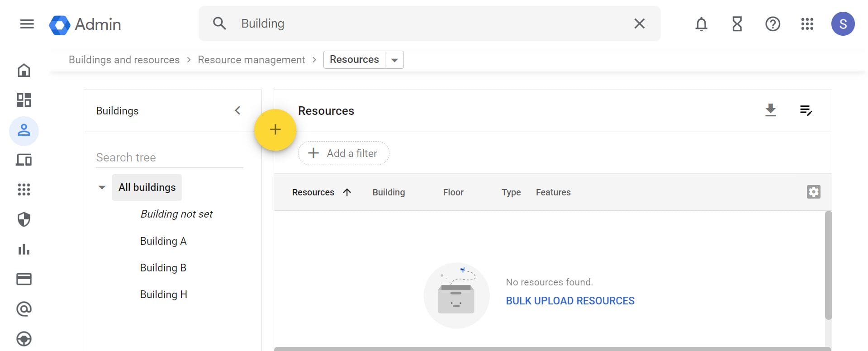
Task: Click the Features column header
Action: click(x=553, y=192)
